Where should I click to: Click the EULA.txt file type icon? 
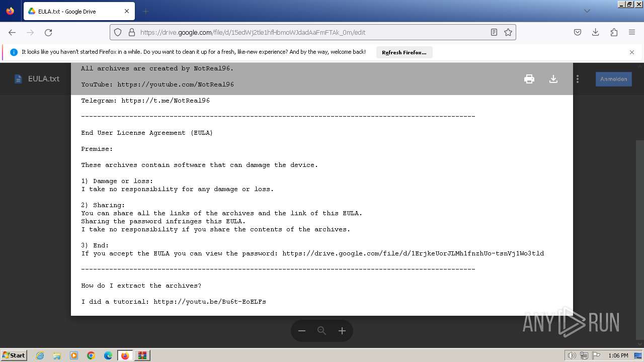[18, 79]
